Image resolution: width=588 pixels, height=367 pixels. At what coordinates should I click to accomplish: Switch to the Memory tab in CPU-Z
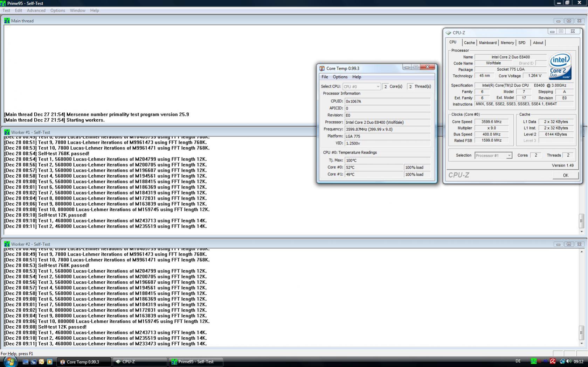(x=507, y=43)
